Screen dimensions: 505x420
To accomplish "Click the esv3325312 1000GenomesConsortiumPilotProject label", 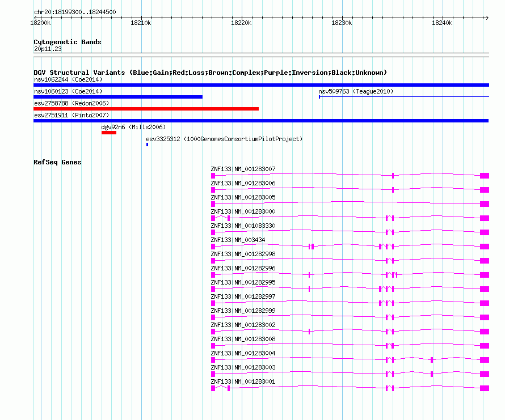I will (x=224, y=139).
